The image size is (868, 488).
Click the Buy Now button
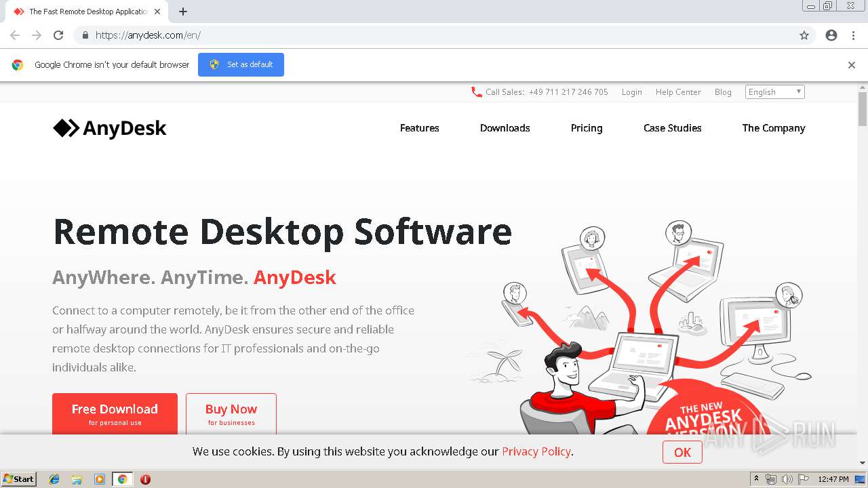(x=231, y=413)
